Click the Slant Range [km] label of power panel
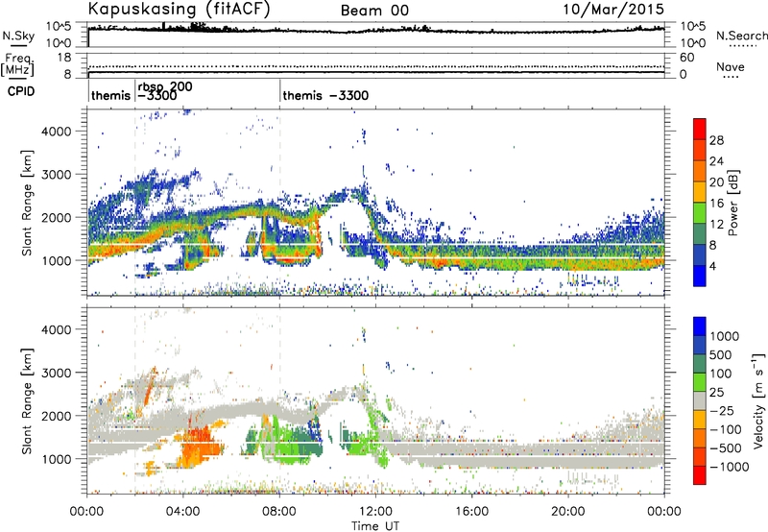This screenshot has height=532, width=768. pyautogui.click(x=27, y=203)
